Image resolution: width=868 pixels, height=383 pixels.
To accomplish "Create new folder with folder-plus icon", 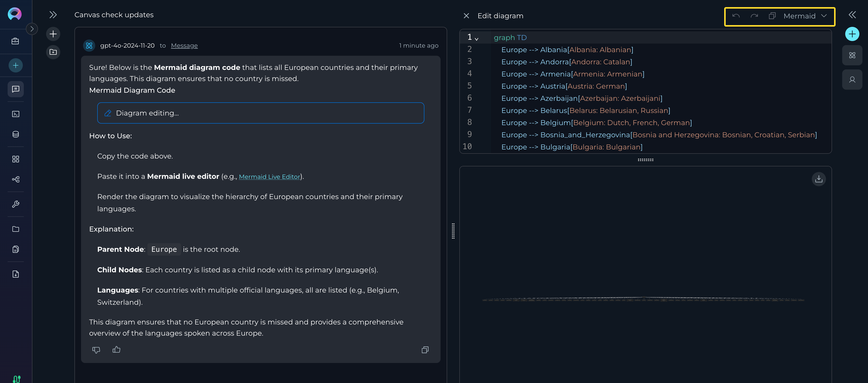I will click(53, 52).
